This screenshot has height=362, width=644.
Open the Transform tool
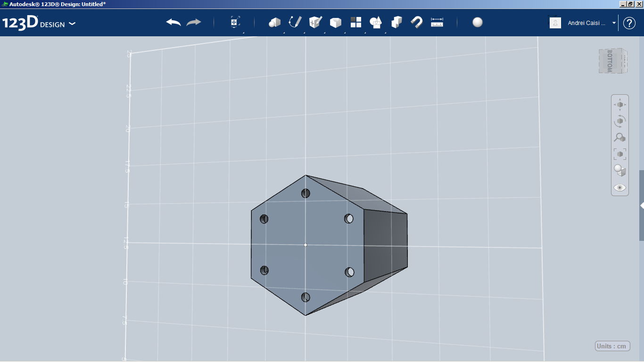coord(235,22)
